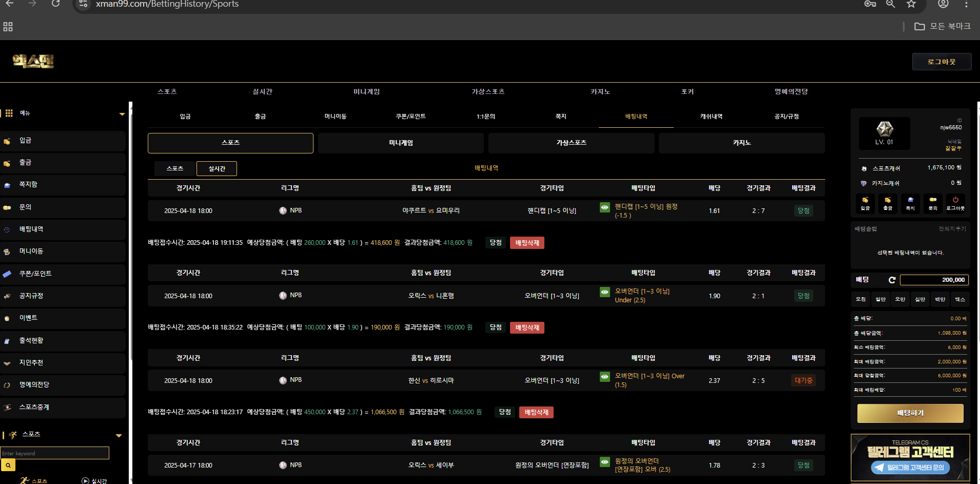Collapse the 메뉴 sidebar dropdown arrow
This screenshot has width=980, height=484.
click(122, 114)
